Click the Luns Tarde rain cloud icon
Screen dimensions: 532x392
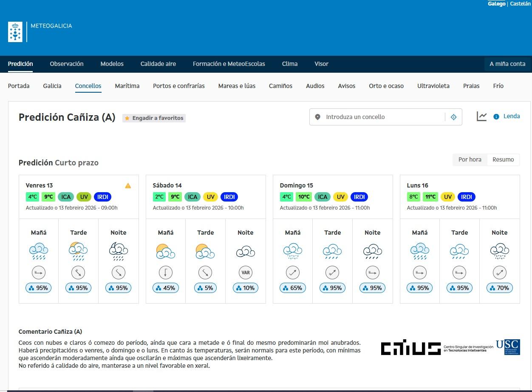coord(460,252)
